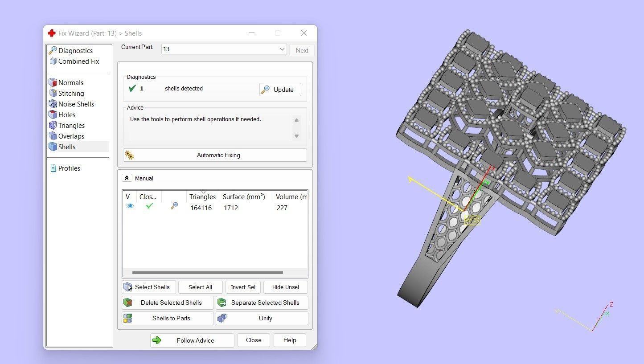Click the Noise Shells icon
The height and width of the screenshot is (364, 644).
(53, 104)
